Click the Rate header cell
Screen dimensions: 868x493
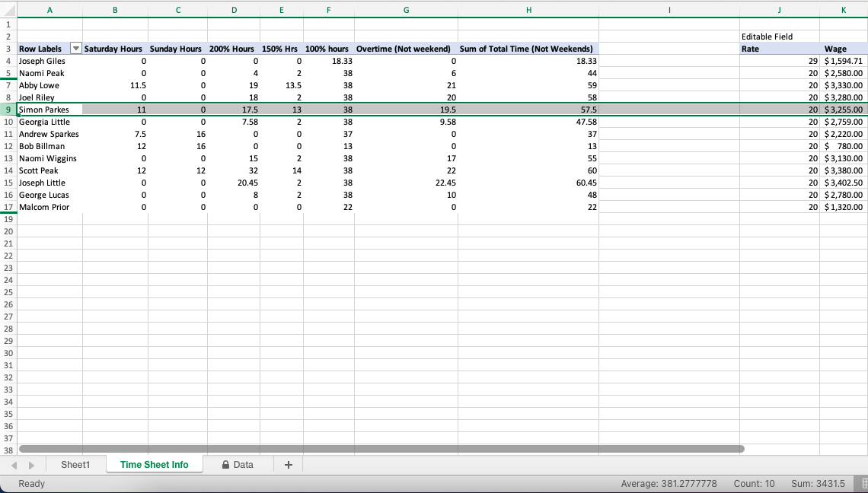780,49
